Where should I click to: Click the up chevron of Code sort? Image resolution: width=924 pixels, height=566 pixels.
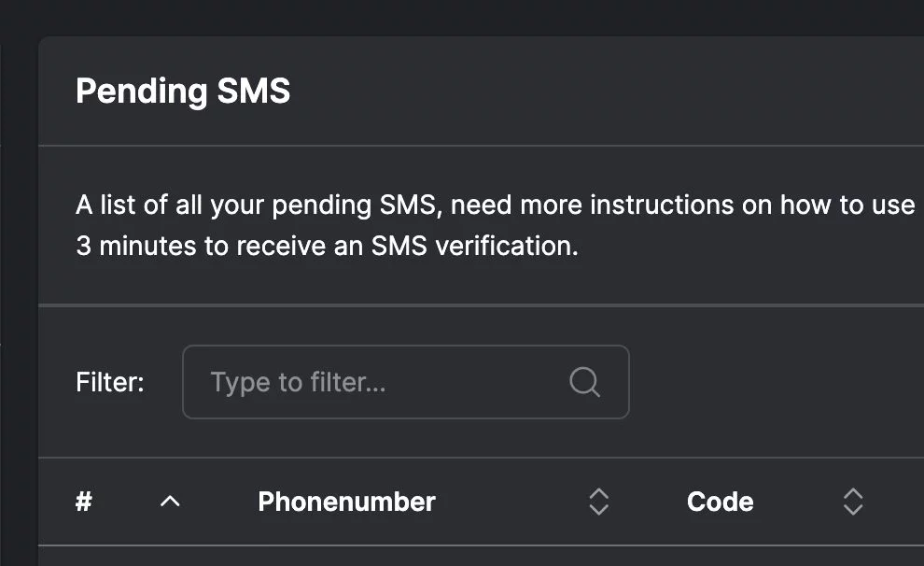[852, 494]
